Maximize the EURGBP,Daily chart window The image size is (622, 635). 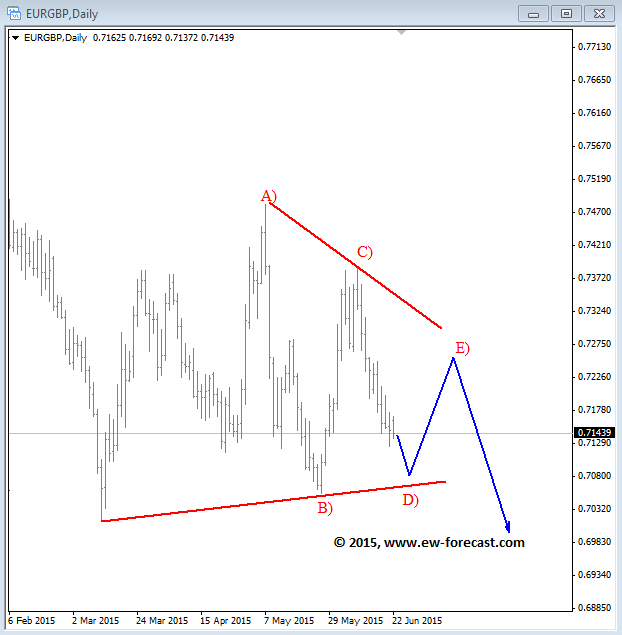pos(566,14)
